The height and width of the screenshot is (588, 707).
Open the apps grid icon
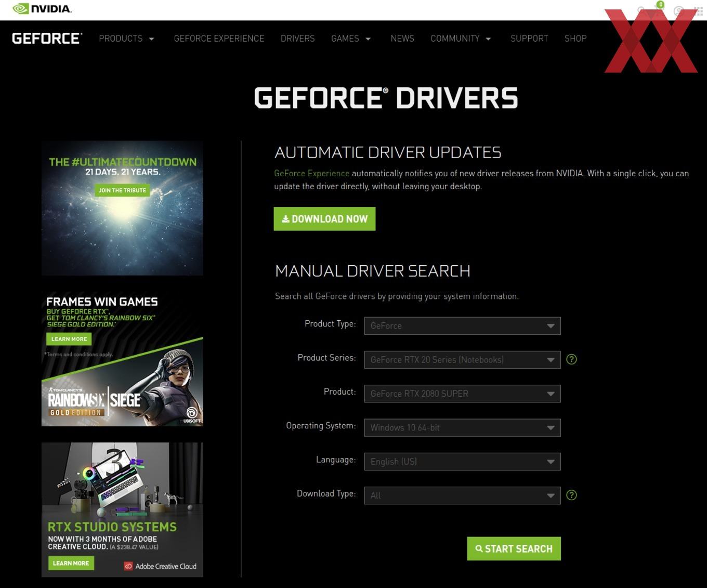(x=698, y=10)
